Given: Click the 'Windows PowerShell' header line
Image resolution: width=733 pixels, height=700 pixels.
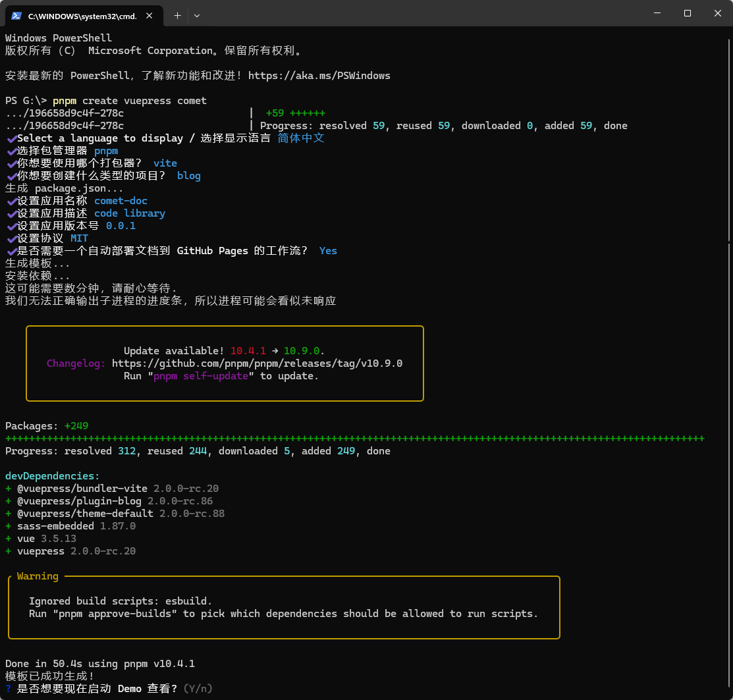Looking at the screenshot, I should tap(59, 38).
